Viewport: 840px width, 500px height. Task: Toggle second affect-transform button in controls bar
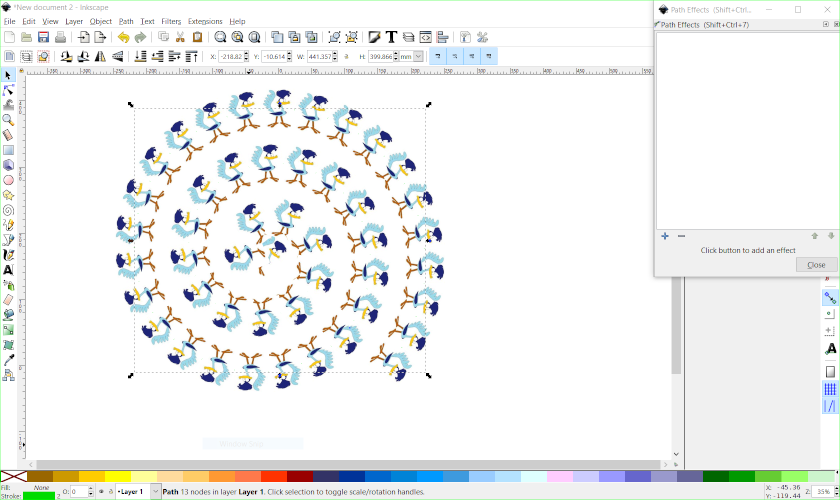tap(455, 56)
